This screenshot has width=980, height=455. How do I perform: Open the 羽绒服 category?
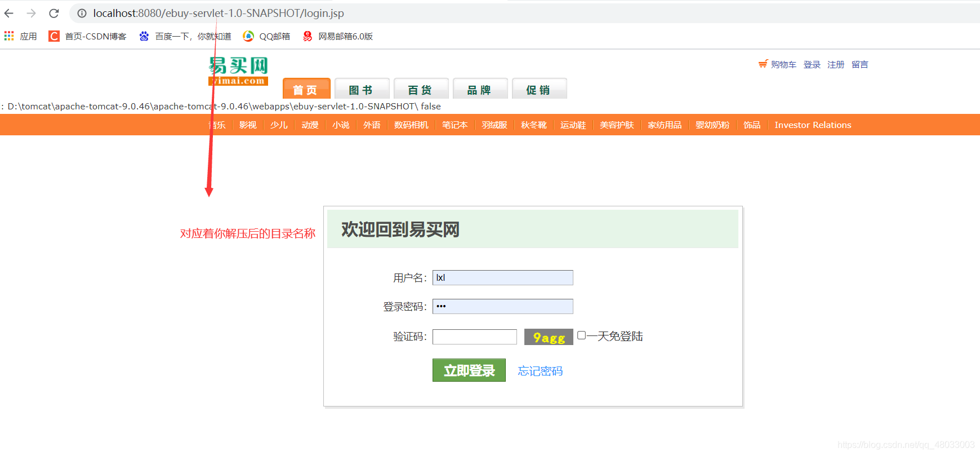pyautogui.click(x=495, y=125)
